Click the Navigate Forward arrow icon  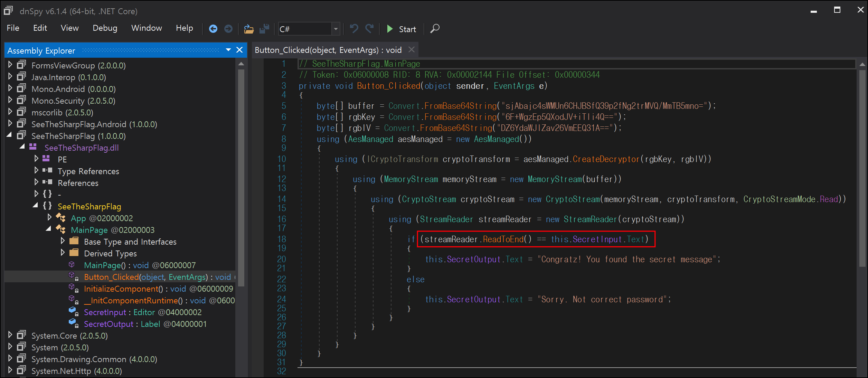tap(228, 29)
